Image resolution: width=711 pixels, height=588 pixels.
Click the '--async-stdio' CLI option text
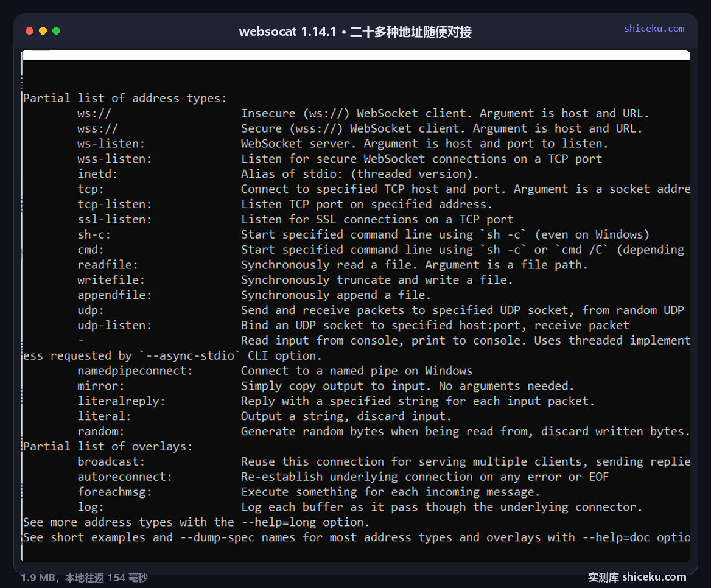[x=189, y=356]
